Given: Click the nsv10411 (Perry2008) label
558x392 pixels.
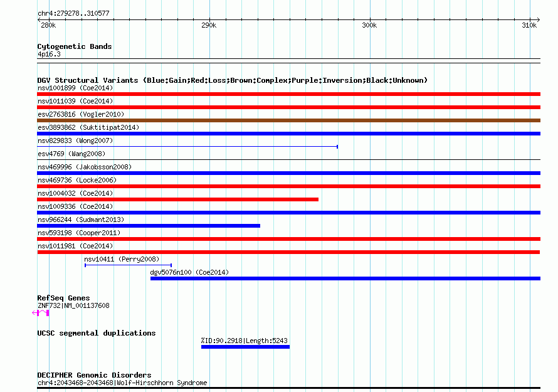Looking at the screenshot, I should (122, 259).
